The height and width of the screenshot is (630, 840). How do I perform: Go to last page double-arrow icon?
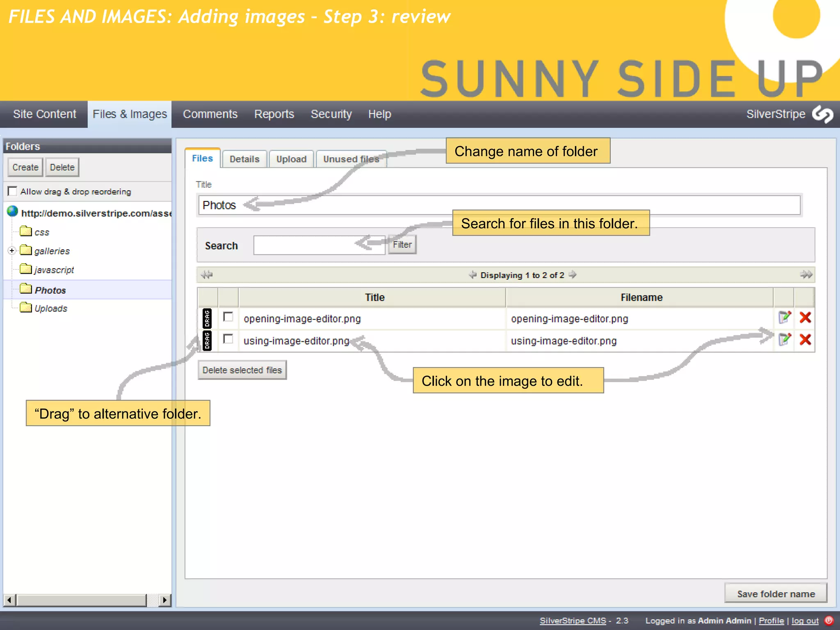coord(806,275)
